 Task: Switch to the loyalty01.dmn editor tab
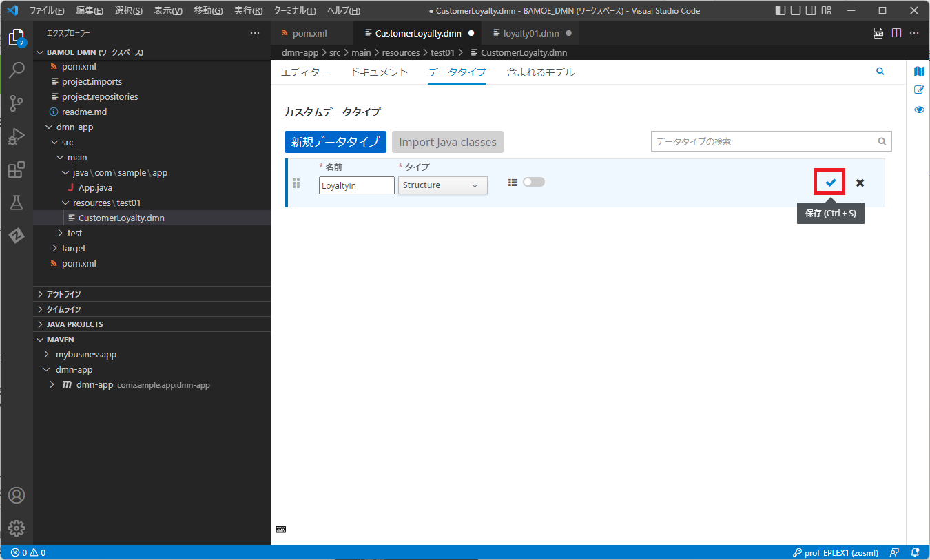[x=530, y=33]
